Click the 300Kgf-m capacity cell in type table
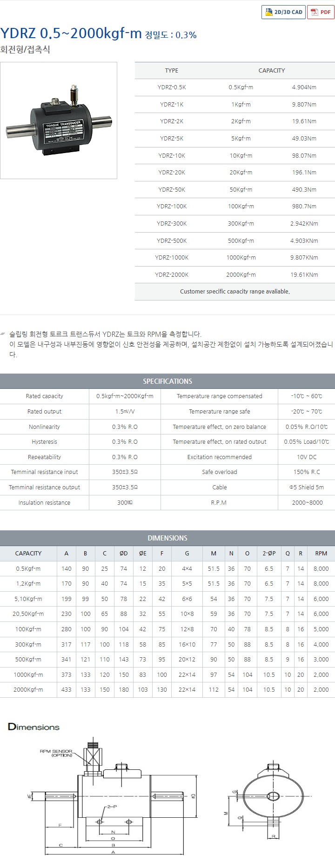 click(241, 224)
